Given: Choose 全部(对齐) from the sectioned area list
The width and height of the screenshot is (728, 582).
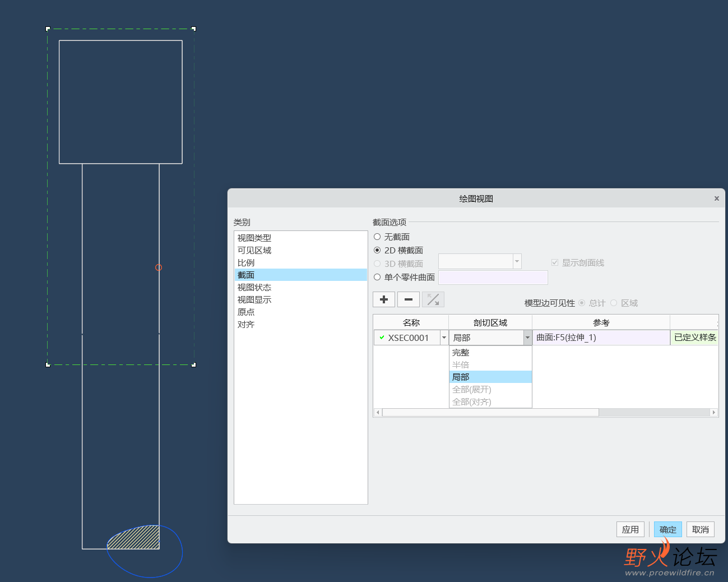Looking at the screenshot, I should coord(490,401).
